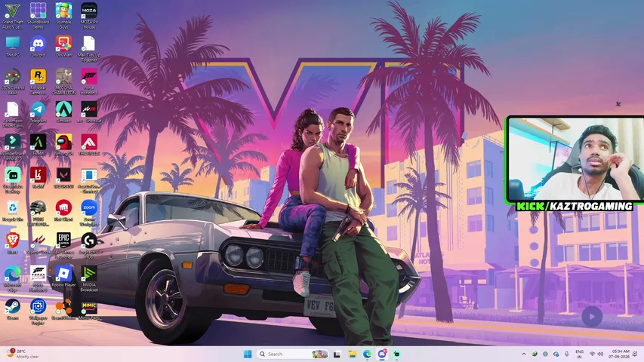Select the Among Us desktop icon
644x362 pixels.
[x=63, y=145]
